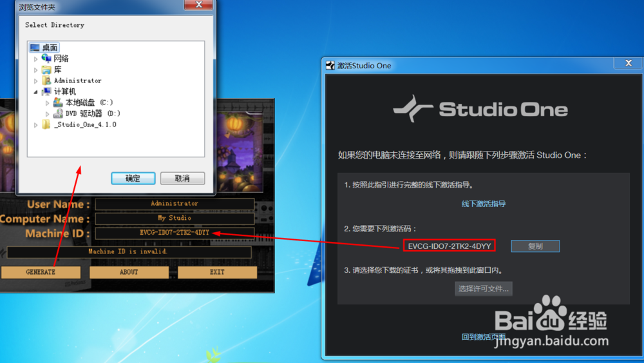Expand the 网络 tree node
Screen dimensions: 644x363
pyautogui.click(x=35, y=59)
